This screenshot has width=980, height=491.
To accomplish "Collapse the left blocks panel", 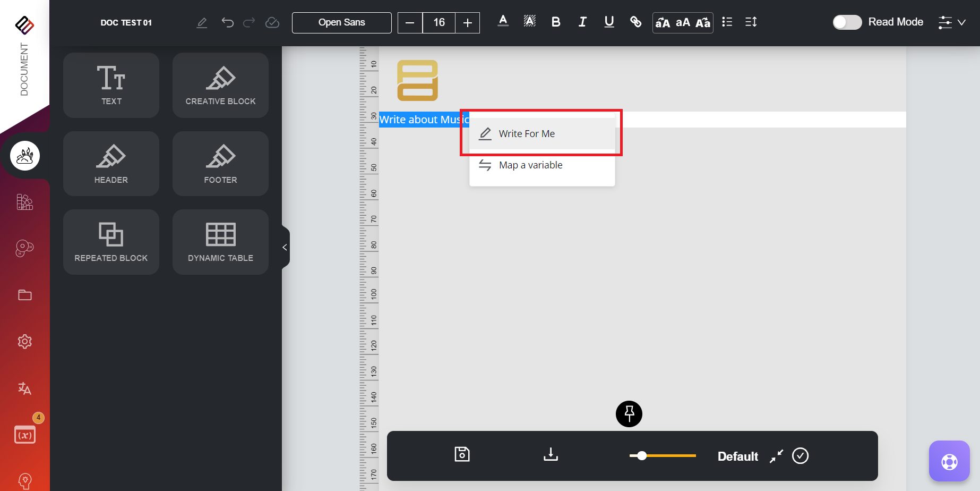I will [285, 247].
